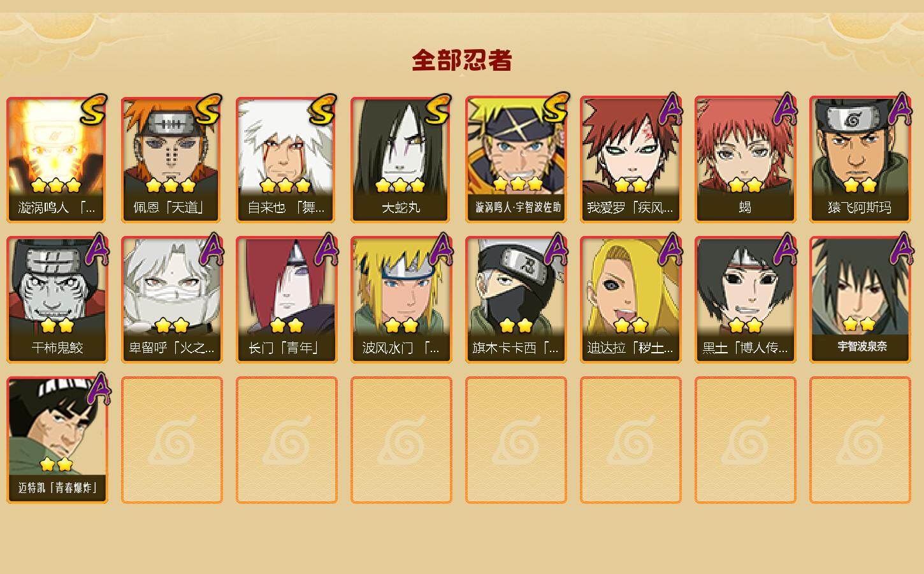
Task: Click the A rank badge on 迈特凯 card
Action: (x=97, y=389)
